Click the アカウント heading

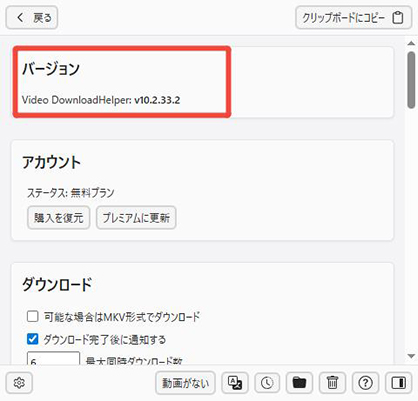tap(52, 163)
